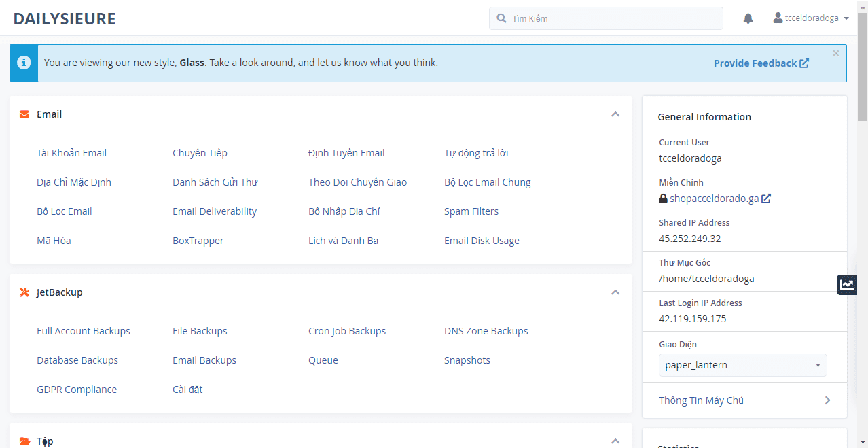This screenshot has height=448, width=868.
Task: Click the notifications bell icon
Action: click(748, 18)
